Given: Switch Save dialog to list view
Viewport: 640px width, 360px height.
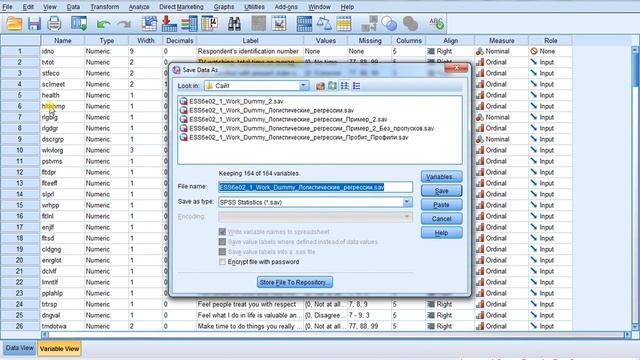Looking at the screenshot, I should pos(344,86).
